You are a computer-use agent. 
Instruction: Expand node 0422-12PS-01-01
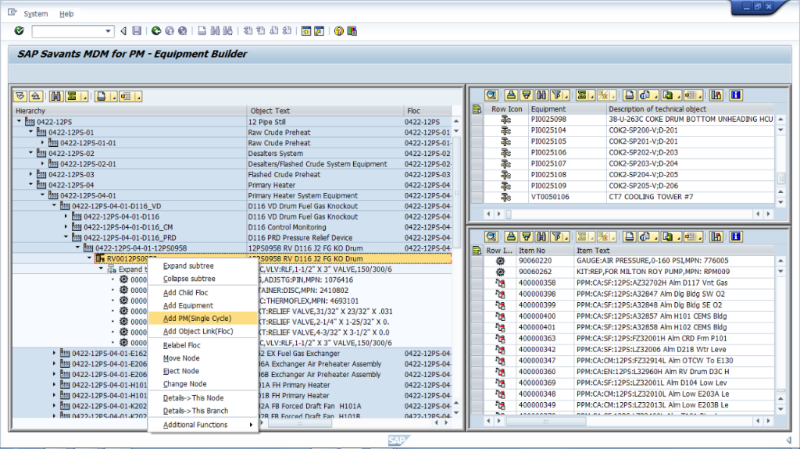point(43,142)
